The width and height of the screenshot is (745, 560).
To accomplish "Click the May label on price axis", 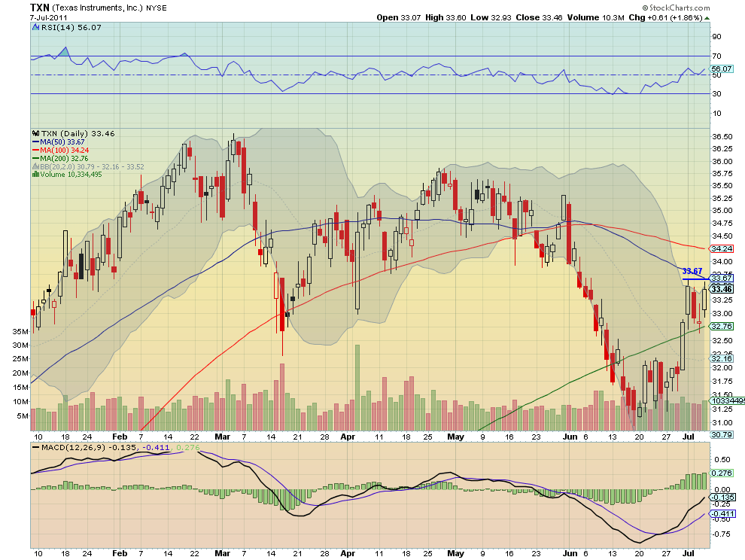I will [x=455, y=437].
